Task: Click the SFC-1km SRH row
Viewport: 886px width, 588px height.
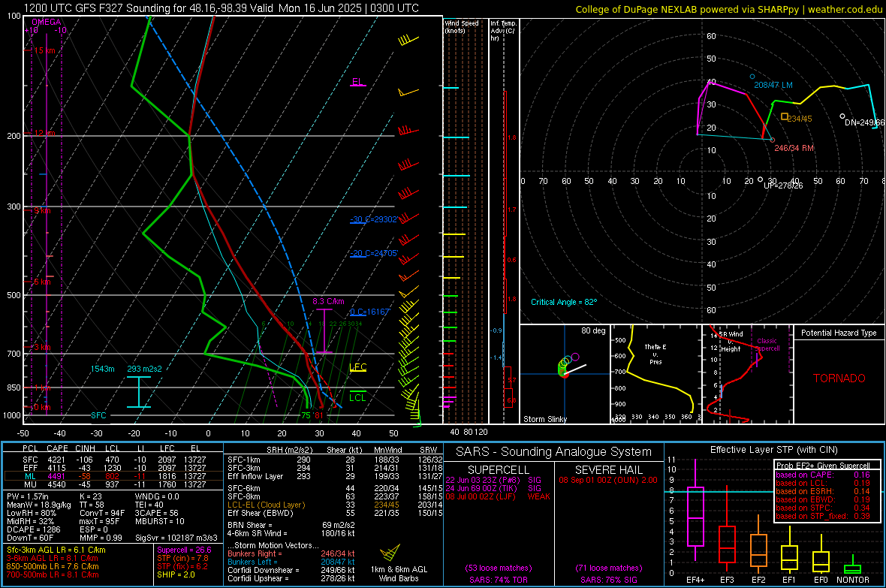Action: (x=335, y=460)
